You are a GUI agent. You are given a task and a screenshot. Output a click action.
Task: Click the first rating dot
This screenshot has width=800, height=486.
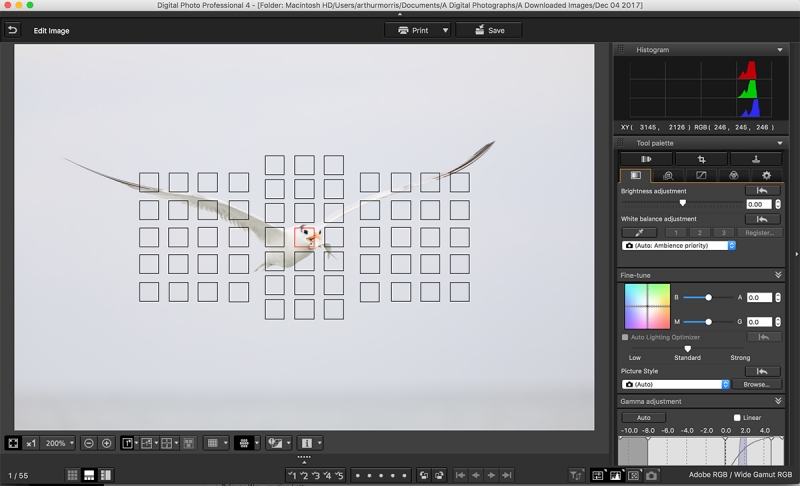tap(357, 476)
